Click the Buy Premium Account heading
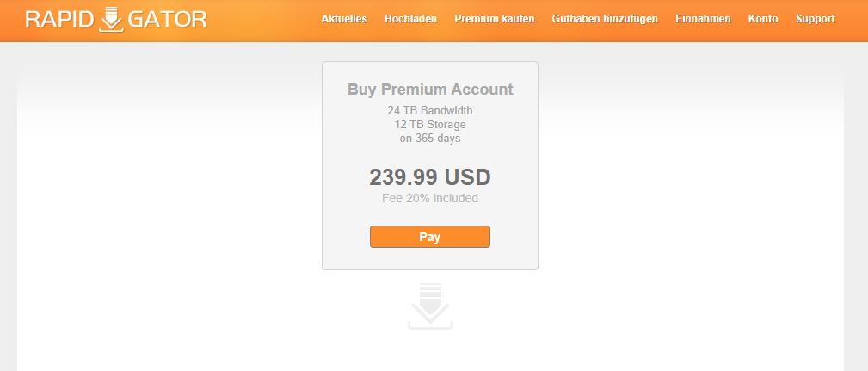868x371 pixels. (430, 90)
